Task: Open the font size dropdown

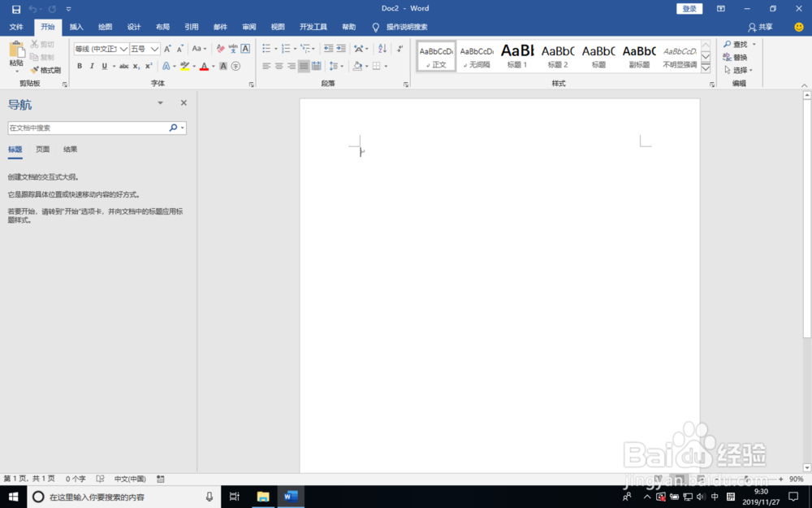Action: (154, 49)
